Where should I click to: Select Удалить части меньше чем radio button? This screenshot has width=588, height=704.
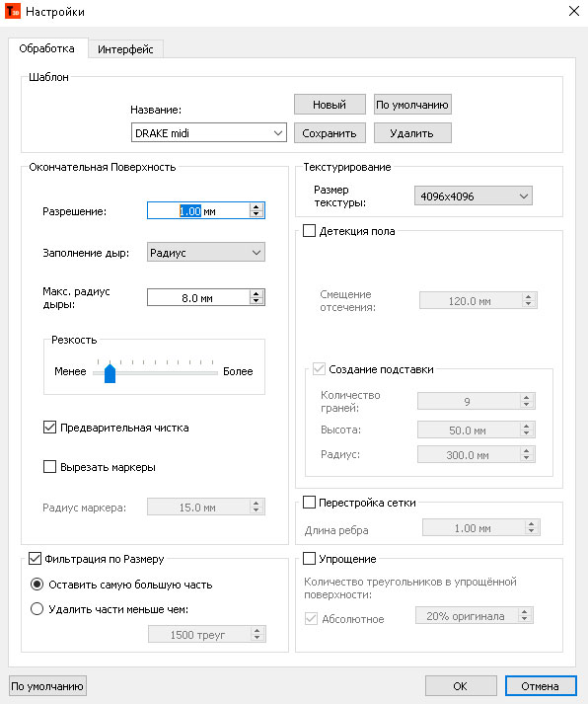coord(37,609)
